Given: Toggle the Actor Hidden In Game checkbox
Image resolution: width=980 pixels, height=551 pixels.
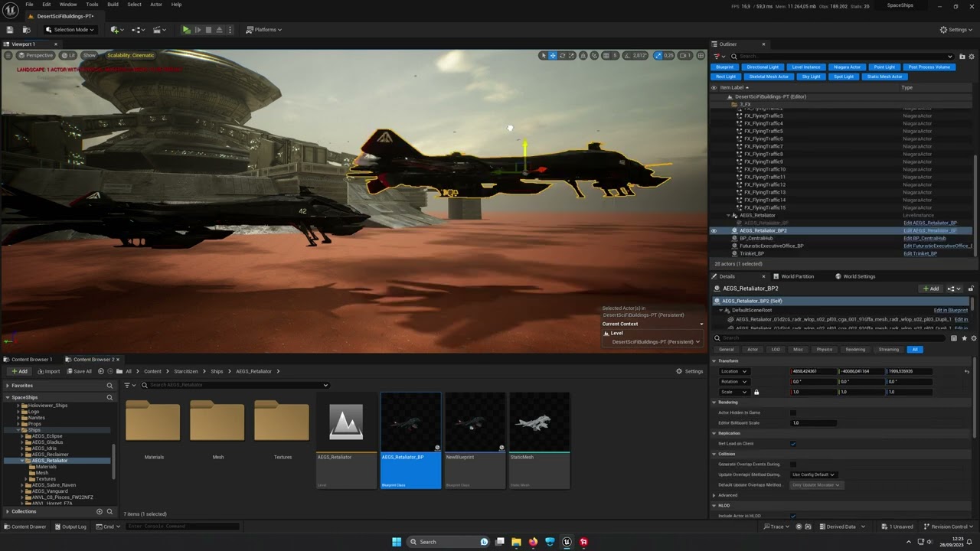Looking at the screenshot, I should (793, 412).
